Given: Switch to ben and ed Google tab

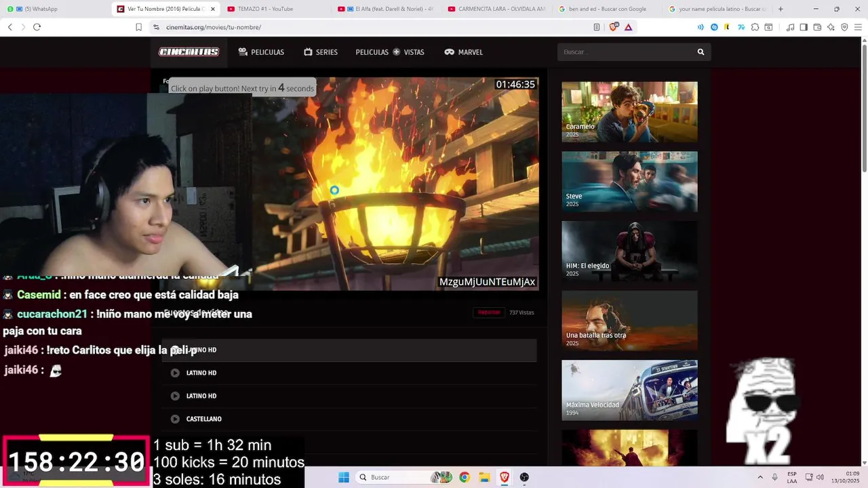Looking at the screenshot, I should click(608, 9).
